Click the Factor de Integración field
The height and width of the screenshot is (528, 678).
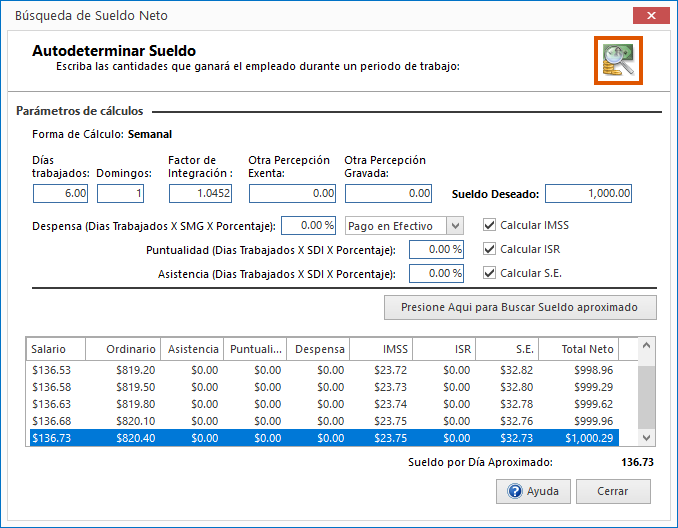[203, 194]
